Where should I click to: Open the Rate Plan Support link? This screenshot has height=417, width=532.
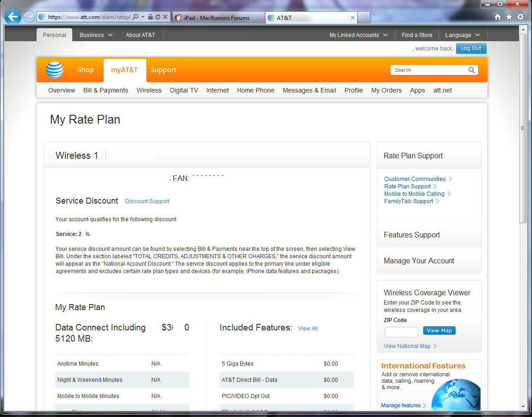click(407, 186)
